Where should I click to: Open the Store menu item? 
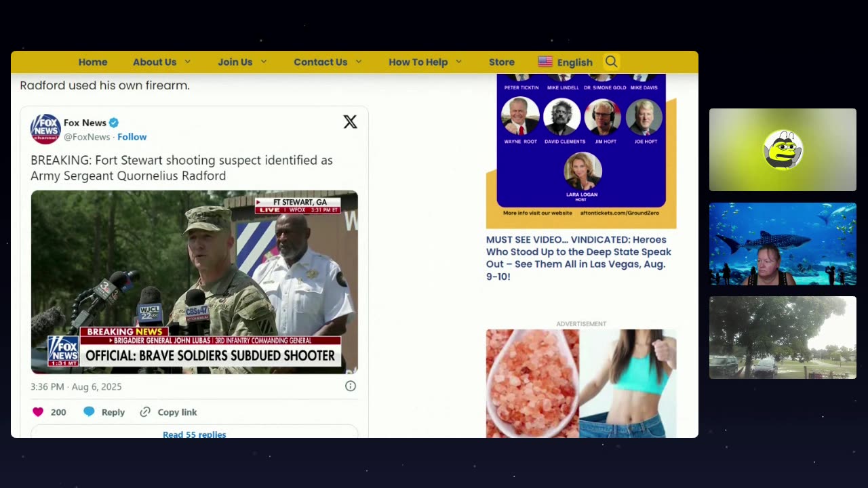(502, 62)
